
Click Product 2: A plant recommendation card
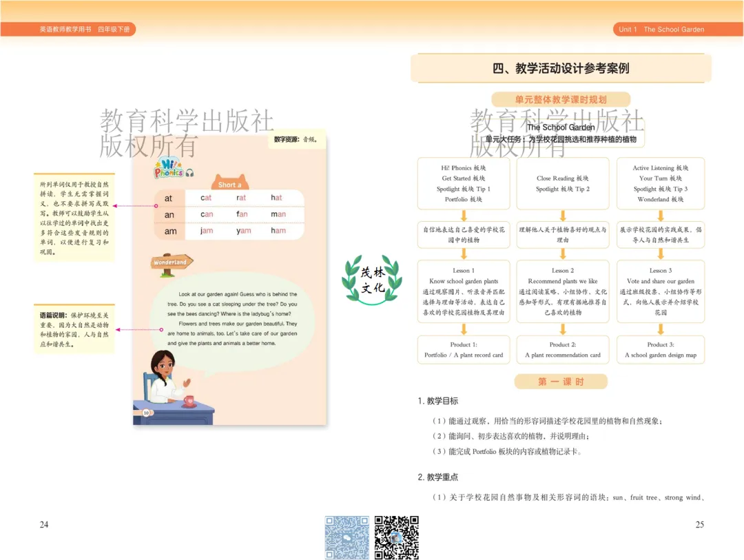(563, 350)
